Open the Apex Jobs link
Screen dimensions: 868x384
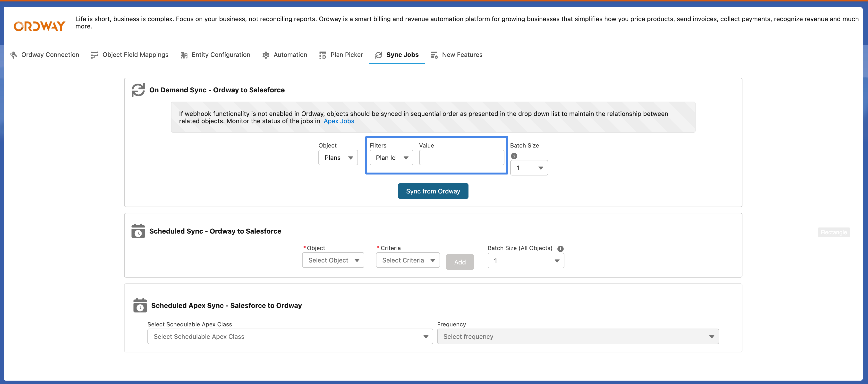click(339, 121)
